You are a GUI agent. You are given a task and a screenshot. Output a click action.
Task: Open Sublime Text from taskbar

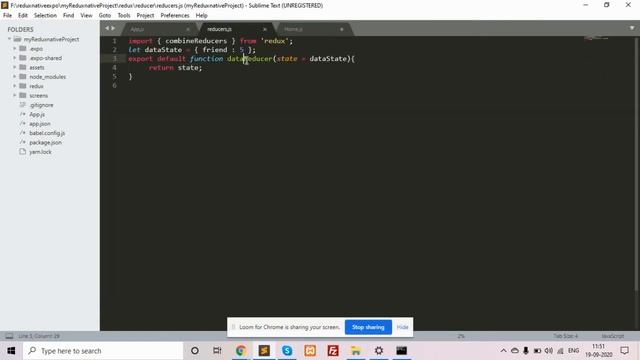(264, 351)
